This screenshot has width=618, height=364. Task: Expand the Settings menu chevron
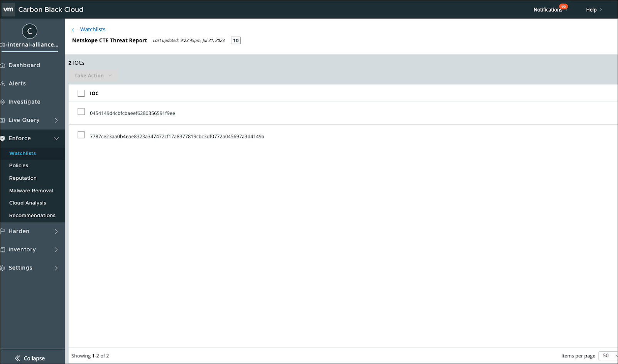pos(56,268)
